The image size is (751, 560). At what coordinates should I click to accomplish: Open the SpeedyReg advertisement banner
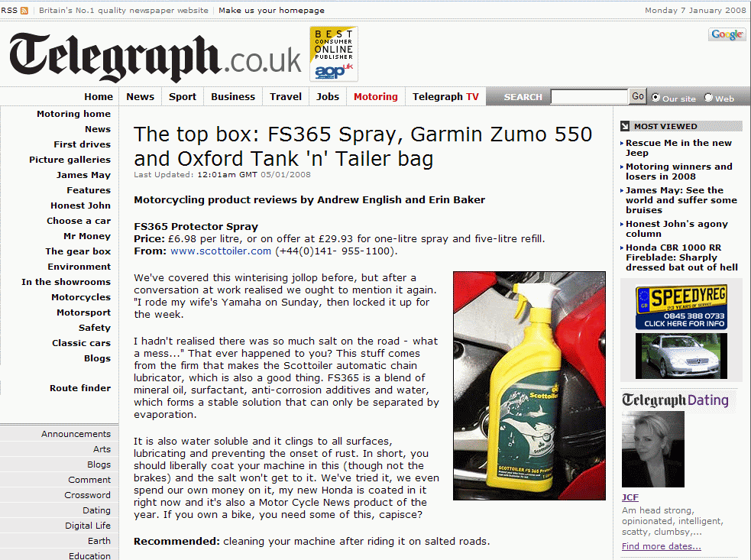[681, 306]
